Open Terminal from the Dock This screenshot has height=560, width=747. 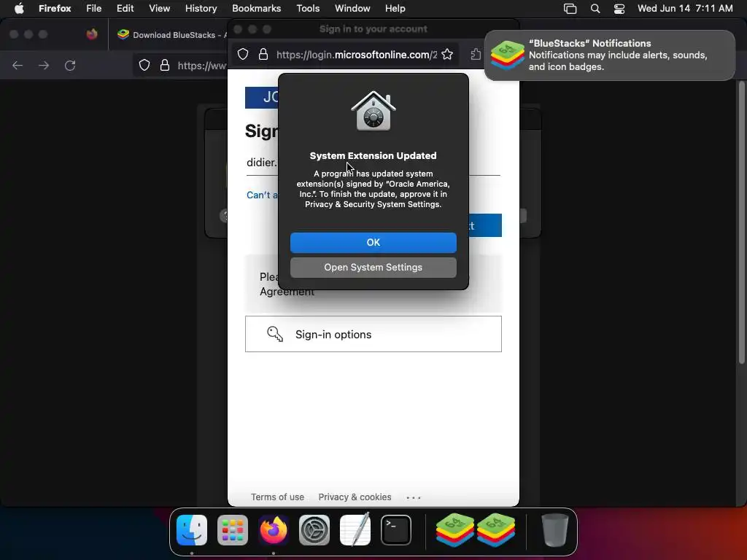[396, 530]
